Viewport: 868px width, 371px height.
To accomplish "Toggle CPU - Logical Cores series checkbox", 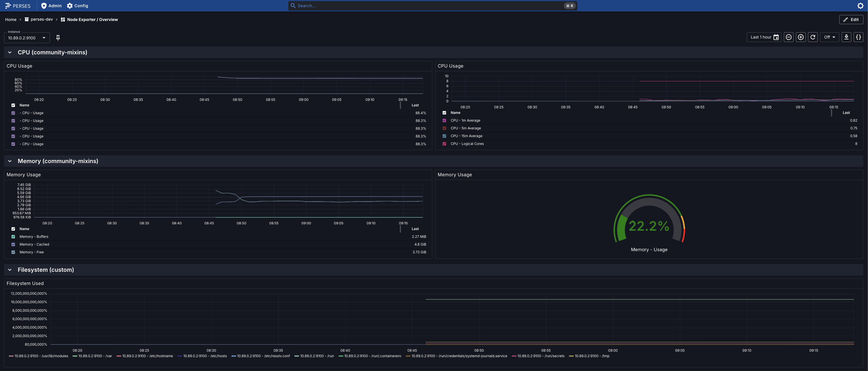I will click(x=444, y=144).
